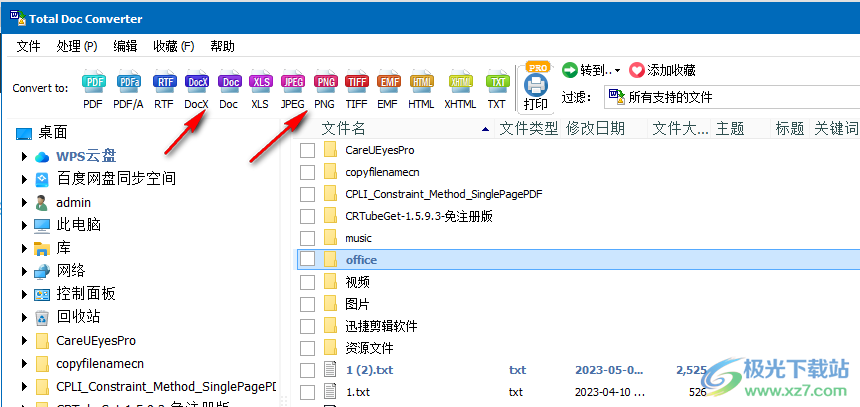Viewport: 860px width, 407px height.
Task: Click the HTML conversion icon
Action: [421, 82]
